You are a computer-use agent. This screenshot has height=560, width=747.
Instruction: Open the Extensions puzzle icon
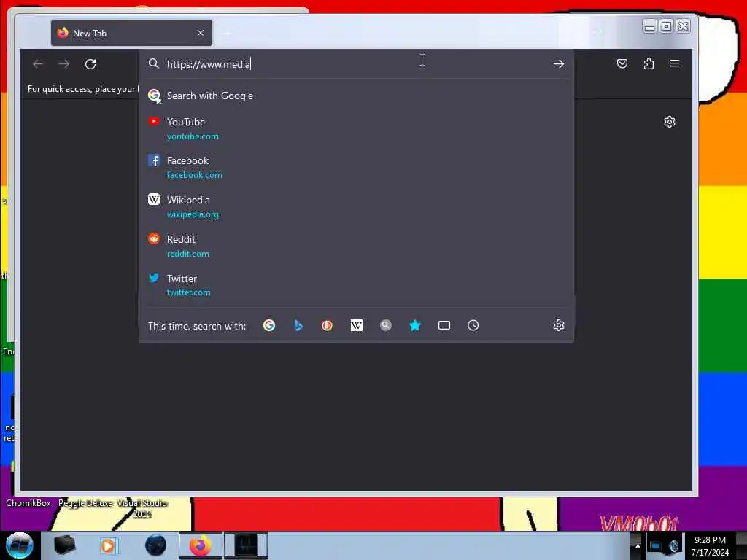649,63
